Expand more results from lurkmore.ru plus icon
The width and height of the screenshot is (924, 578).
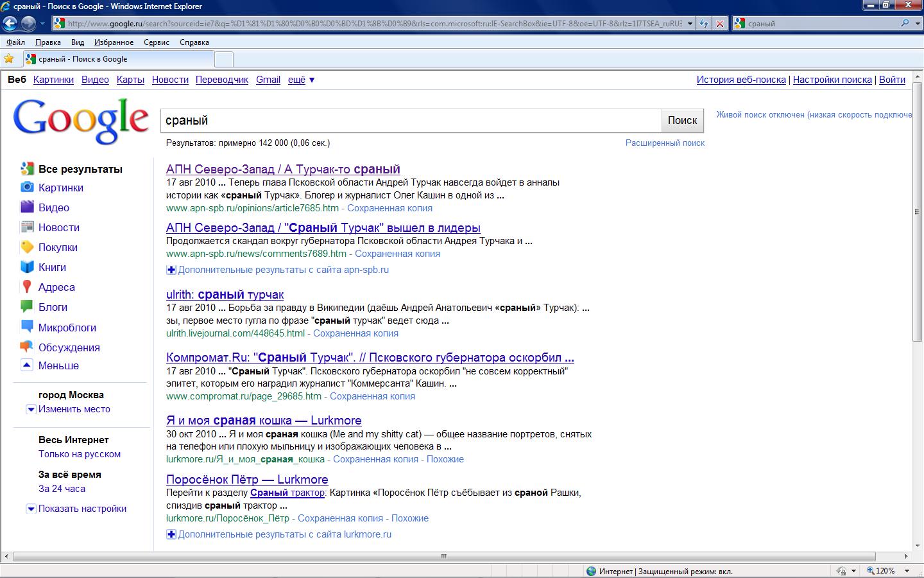pos(171,534)
